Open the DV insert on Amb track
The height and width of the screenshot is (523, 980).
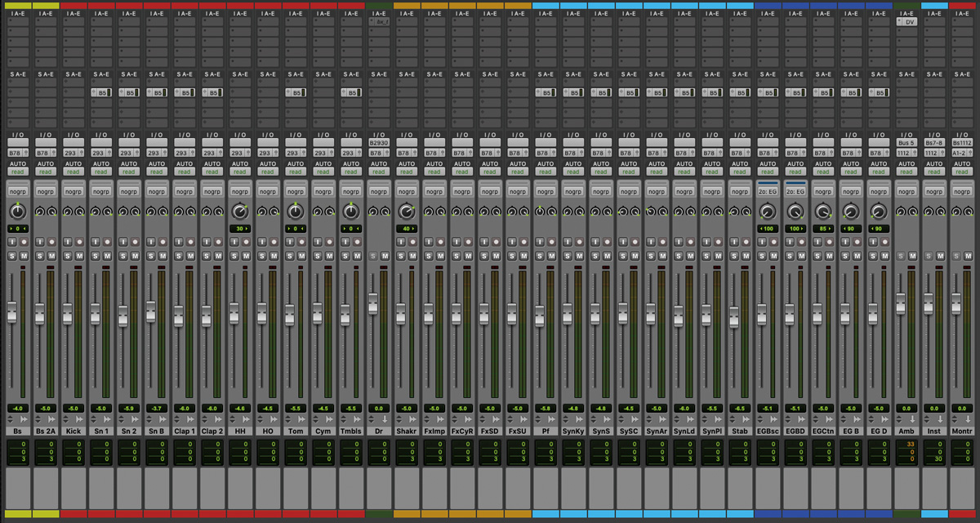[x=906, y=22]
